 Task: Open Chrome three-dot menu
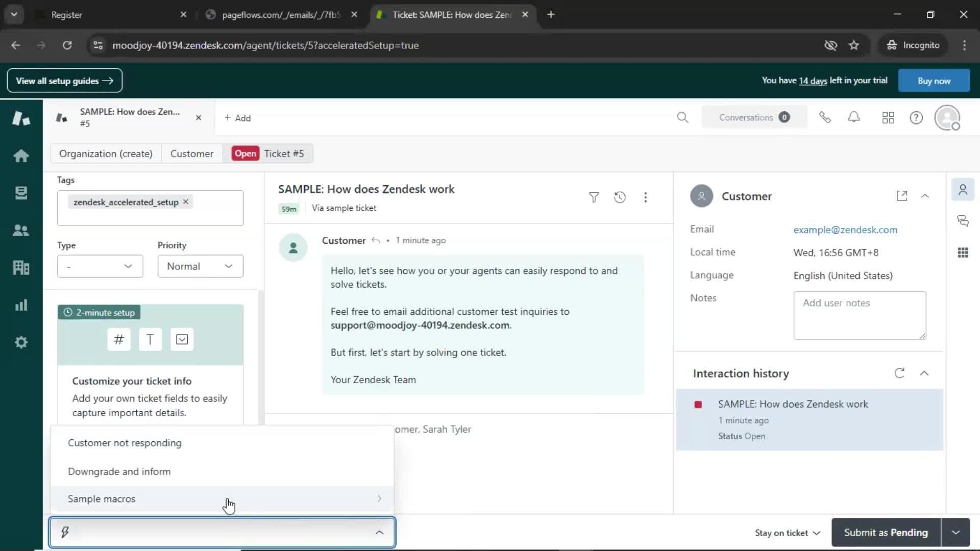coord(964,45)
